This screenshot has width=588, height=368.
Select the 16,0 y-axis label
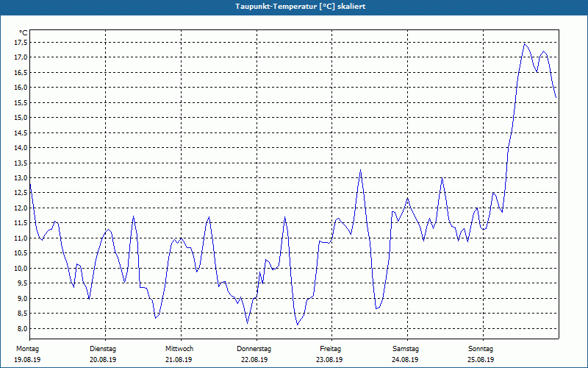coord(21,88)
